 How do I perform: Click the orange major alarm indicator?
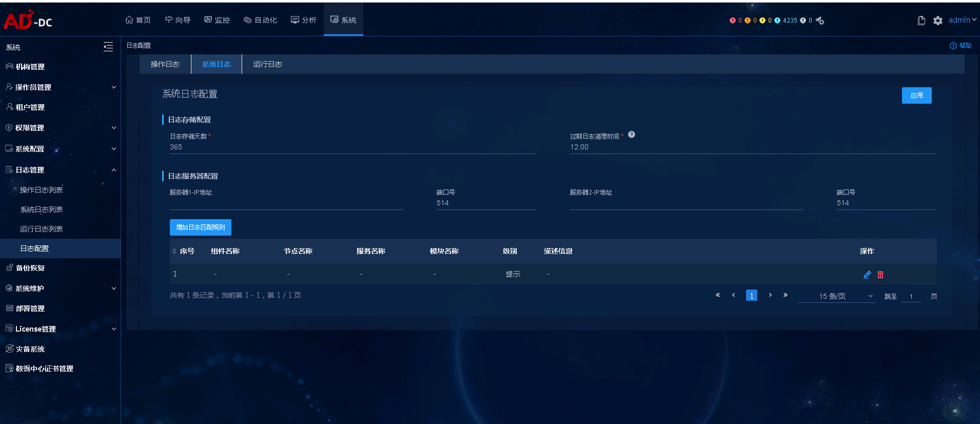(748, 21)
